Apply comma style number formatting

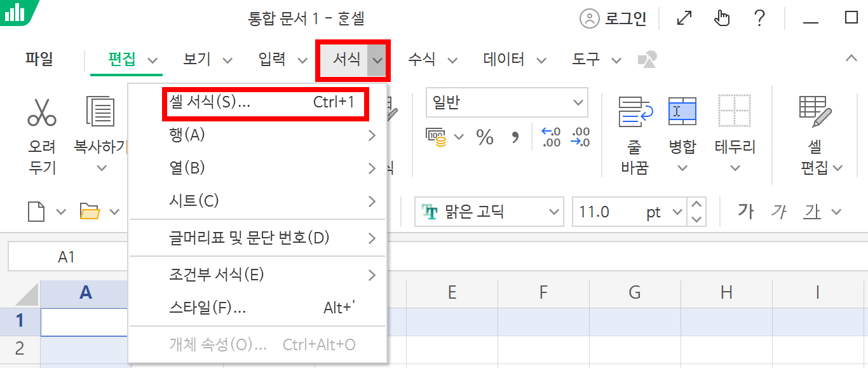pyautogui.click(x=515, y=138)
